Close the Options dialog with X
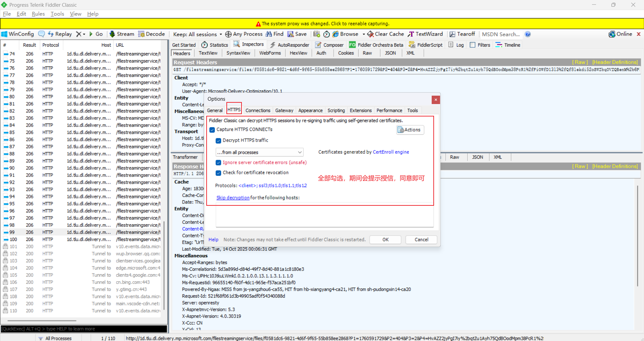 point(435,100)
